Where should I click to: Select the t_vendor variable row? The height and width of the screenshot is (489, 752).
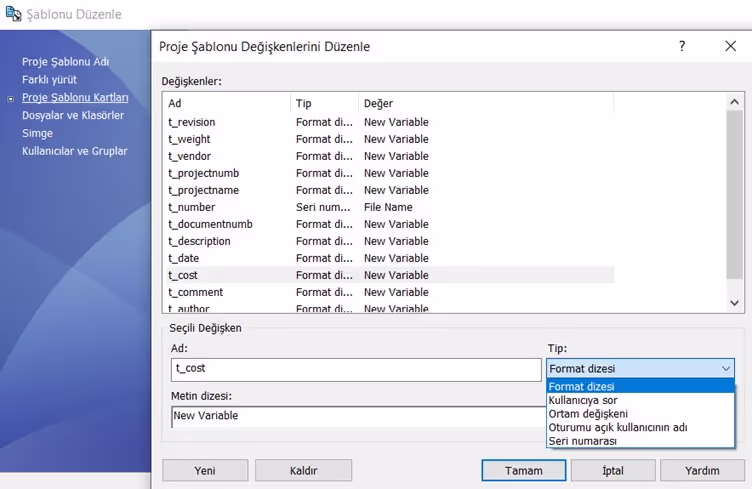pyautogui.click(x=389, y=156)
